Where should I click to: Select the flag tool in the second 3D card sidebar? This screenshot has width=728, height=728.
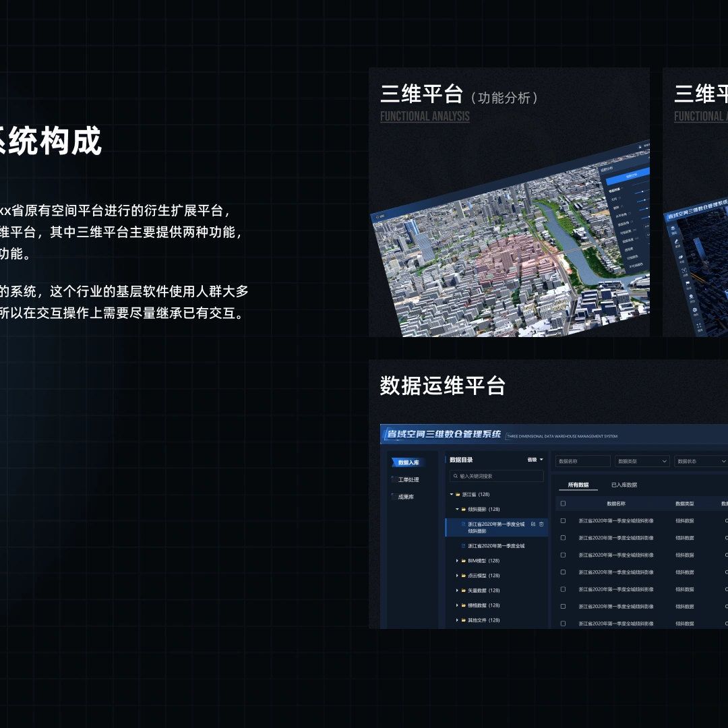pos(688,282)
